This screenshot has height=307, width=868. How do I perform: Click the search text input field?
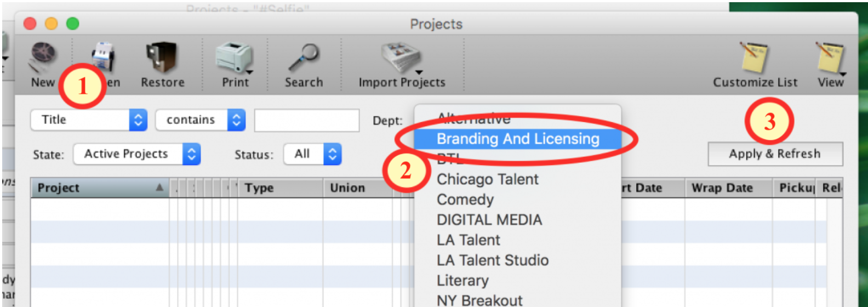click(x=307, y=121)
